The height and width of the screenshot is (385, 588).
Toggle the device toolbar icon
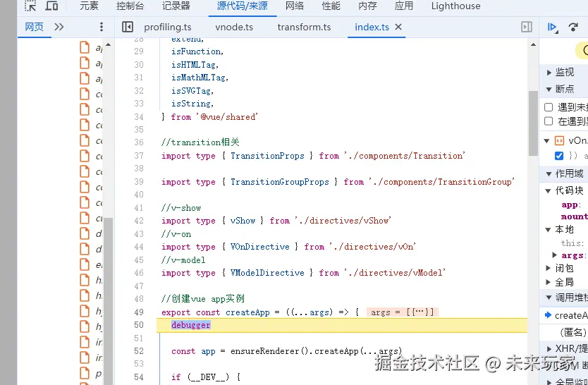[x=51, y=6]
